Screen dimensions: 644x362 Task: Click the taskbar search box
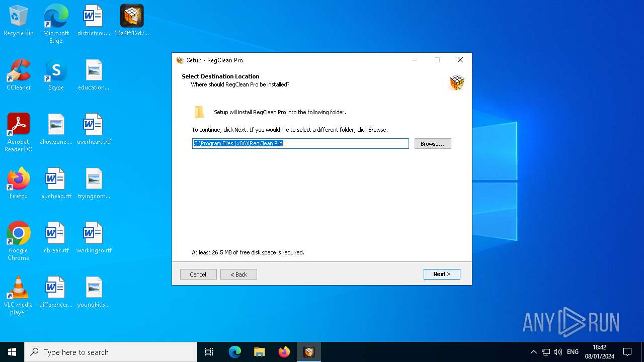pos(111,352)
